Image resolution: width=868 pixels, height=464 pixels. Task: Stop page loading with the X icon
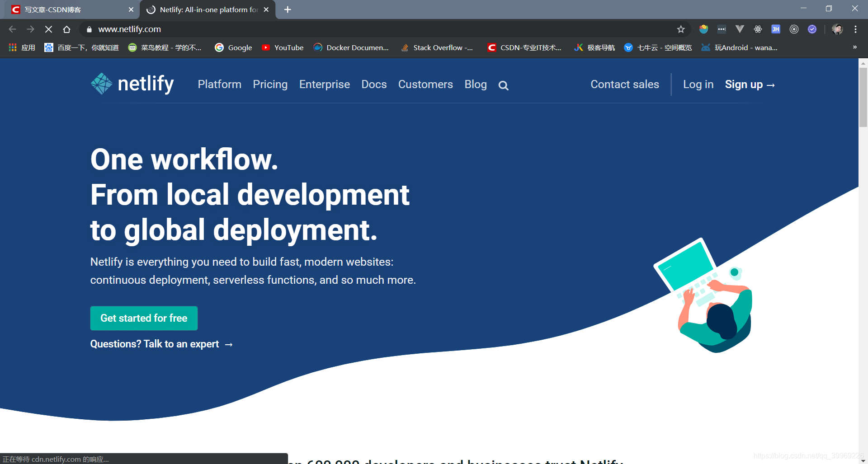tap(48, 29)
